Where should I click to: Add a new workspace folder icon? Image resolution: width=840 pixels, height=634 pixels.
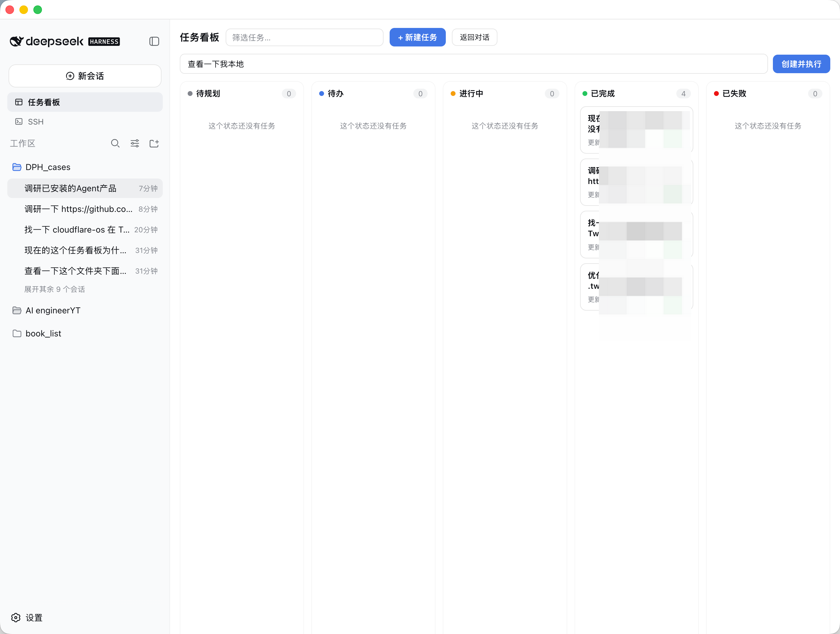(x=154, y=144)
